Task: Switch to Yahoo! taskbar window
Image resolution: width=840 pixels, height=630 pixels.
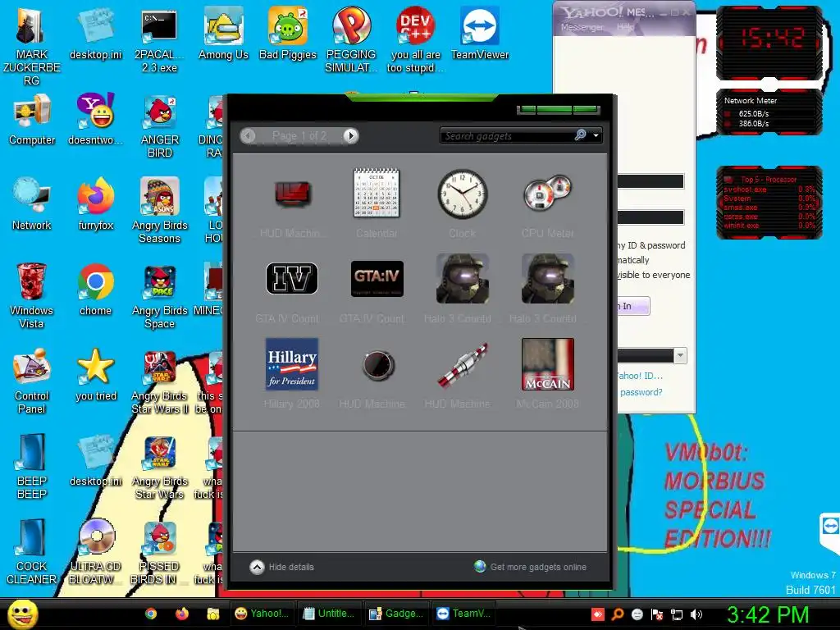Action: pos(262,614)
